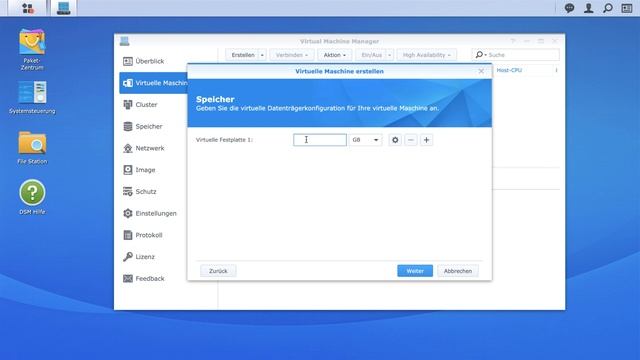The height and width of the screenshot is (360, 640).
Task: Close the Virtuelle Maschine erstellen dialog
Action: point(481,71)
